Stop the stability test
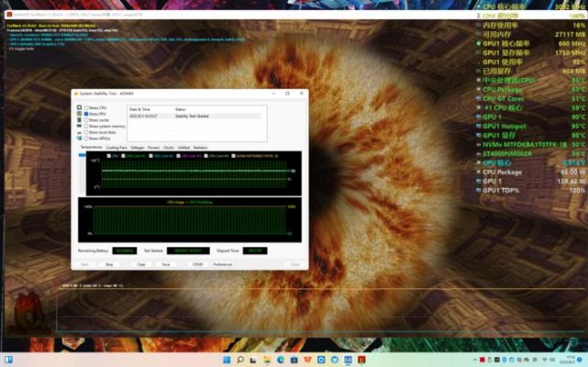 click(x=109, y=264)
